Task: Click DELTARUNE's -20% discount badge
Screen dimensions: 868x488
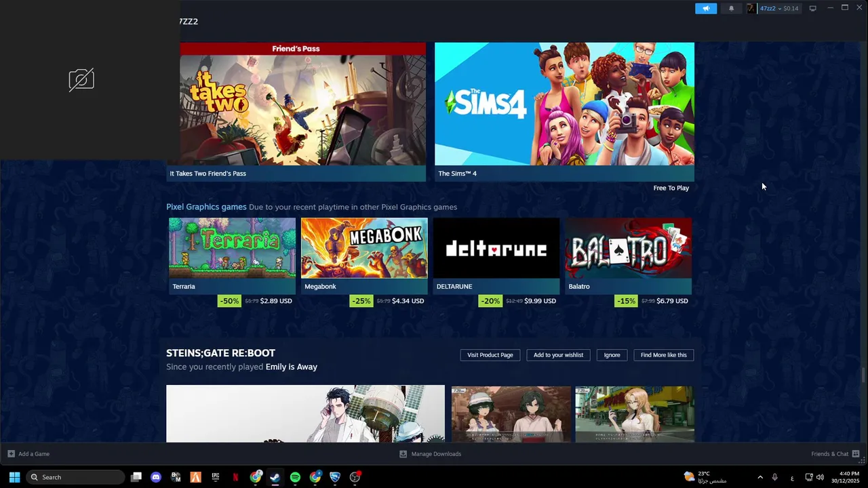Action: [490, 301]
